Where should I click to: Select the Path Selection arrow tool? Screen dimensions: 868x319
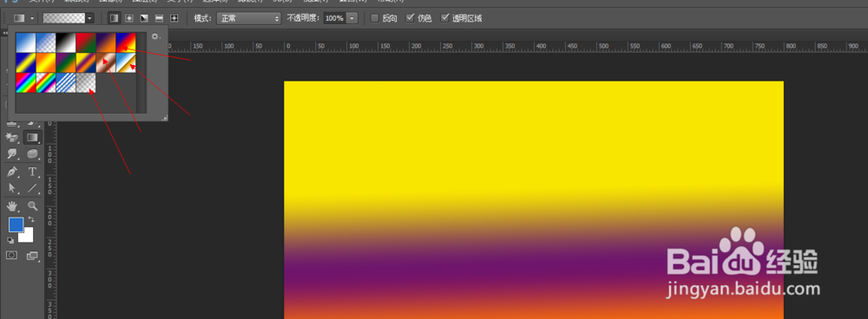(x=11, y=188)
